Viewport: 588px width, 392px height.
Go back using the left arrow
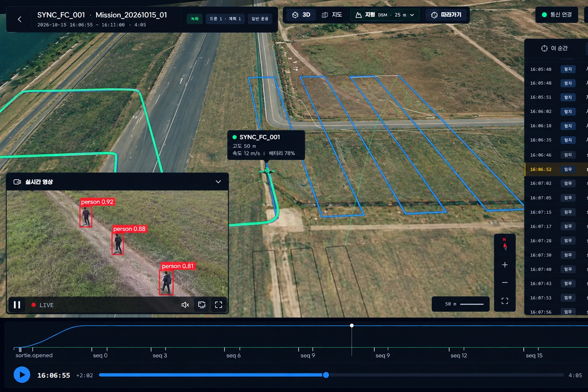(x=19, y=19)
